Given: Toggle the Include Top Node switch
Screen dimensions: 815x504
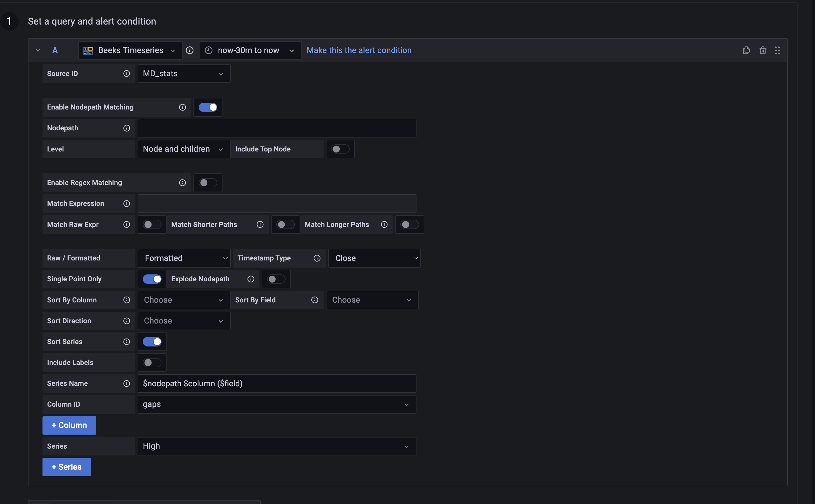Looking at the screenshot, I should pyautogui.click(x=340, y=149).
